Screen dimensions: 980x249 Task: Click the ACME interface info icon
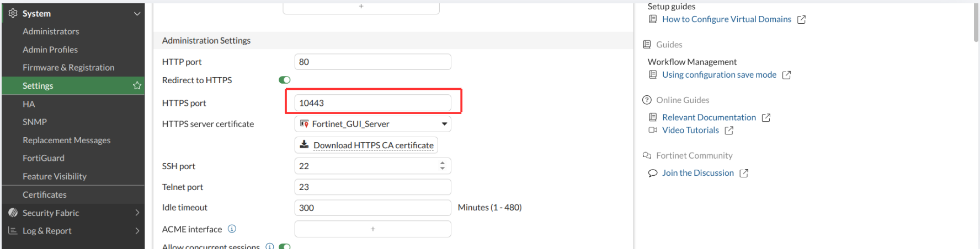click(232, 229)
